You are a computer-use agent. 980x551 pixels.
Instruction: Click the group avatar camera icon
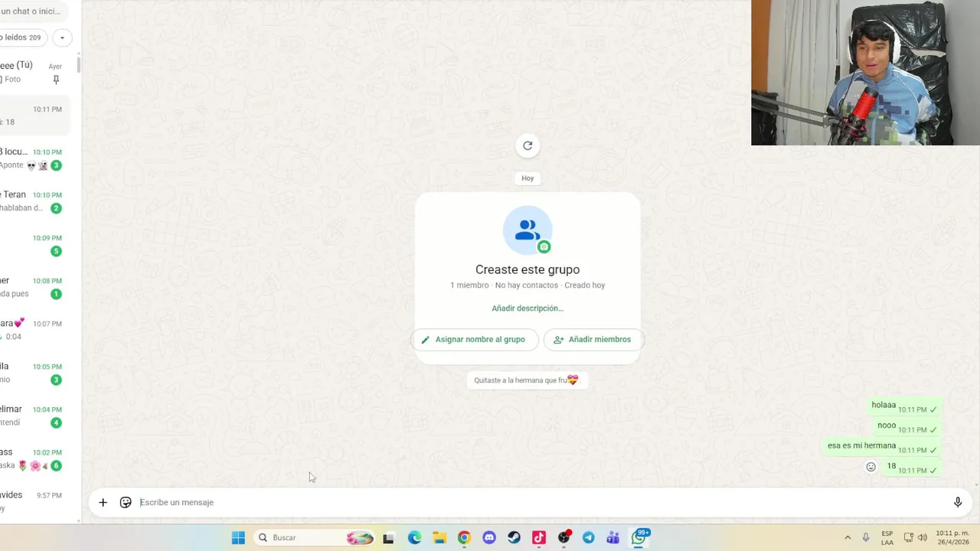click(544, 246)
